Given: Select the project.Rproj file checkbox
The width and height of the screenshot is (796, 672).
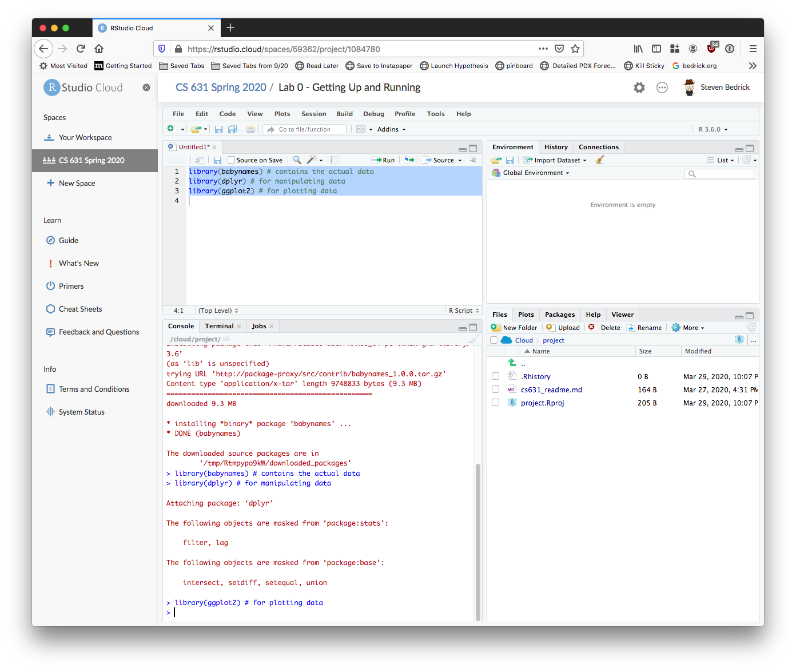Looking at the screenshot, I should click(495, 403).
